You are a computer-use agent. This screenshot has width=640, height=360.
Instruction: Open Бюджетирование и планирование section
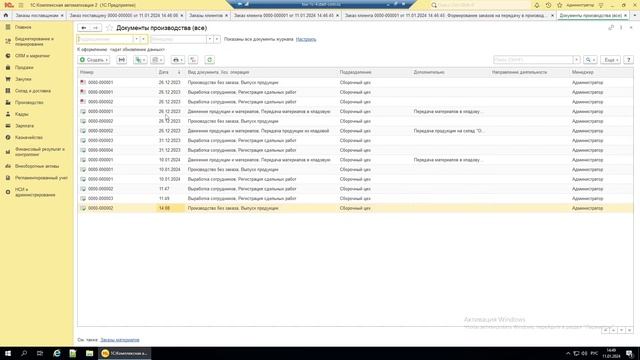(34, 41)
